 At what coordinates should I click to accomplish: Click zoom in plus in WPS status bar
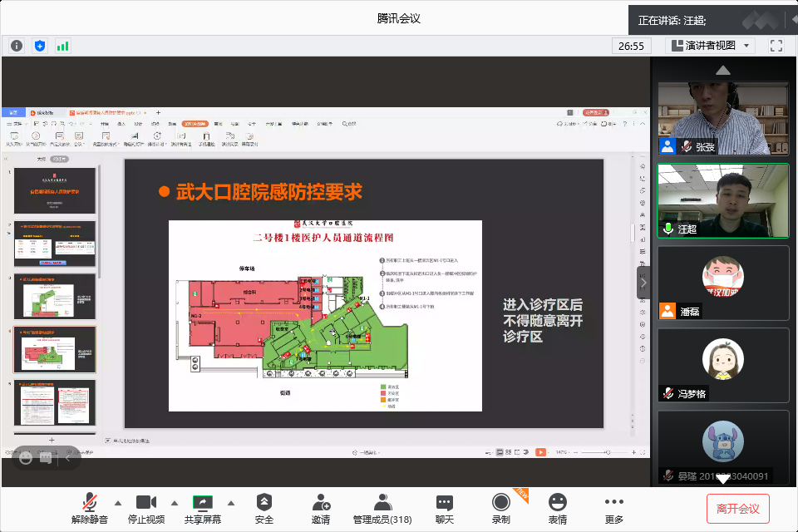[x=633, y=452]
